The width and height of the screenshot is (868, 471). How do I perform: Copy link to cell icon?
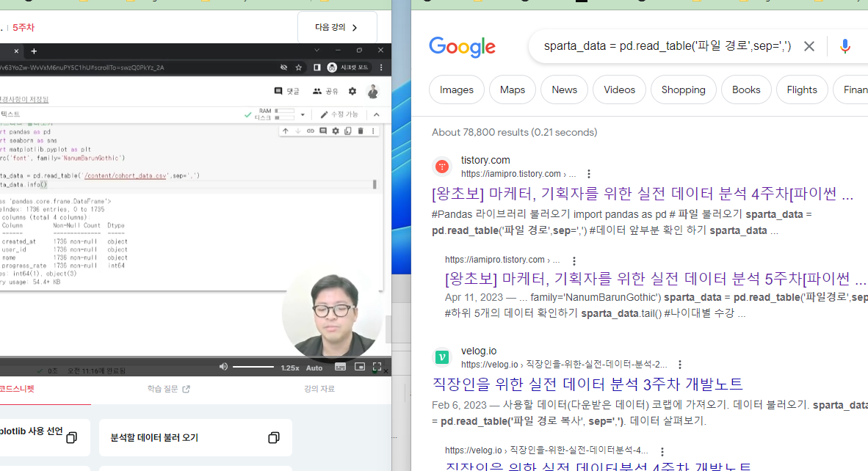point(311,131)
